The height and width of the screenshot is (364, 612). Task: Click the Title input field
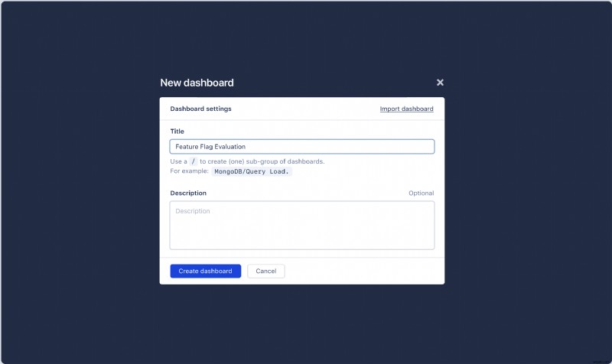[x=301, y=147]
